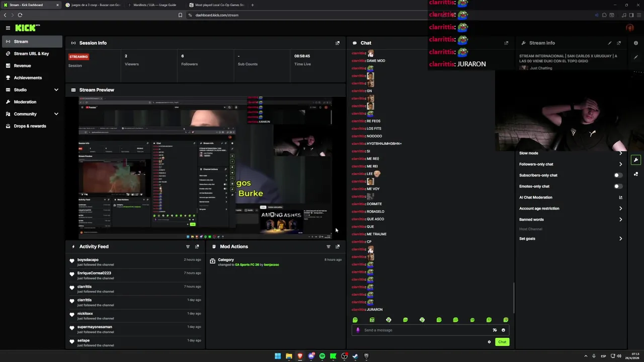
Task: Open Windows Start menu on taskbar
Action: coord(278,356)
